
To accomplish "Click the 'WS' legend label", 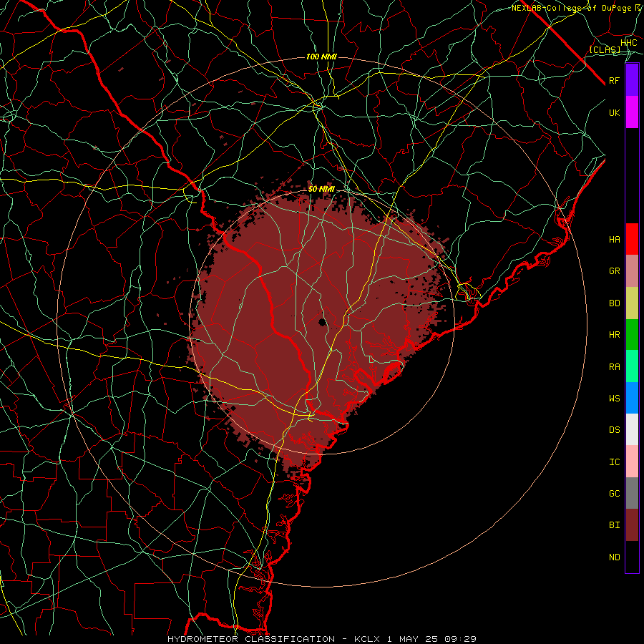I will [615, 399].
